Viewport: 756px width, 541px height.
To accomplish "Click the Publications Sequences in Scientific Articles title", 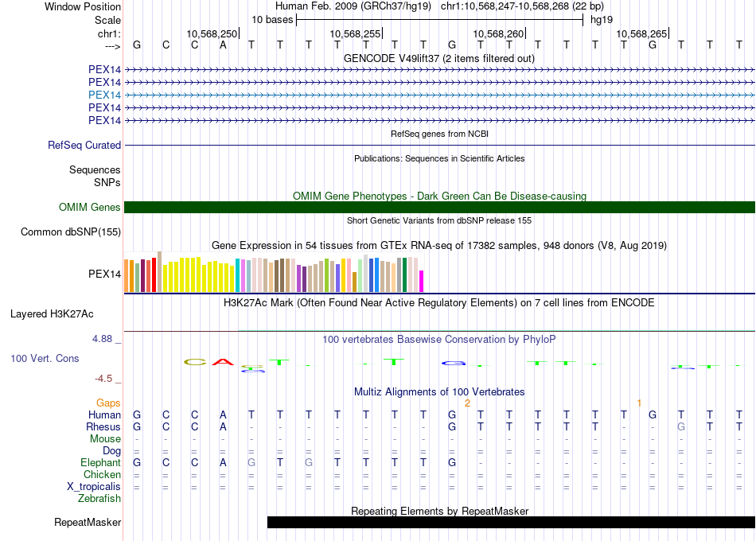I will (x=439, y=158).
